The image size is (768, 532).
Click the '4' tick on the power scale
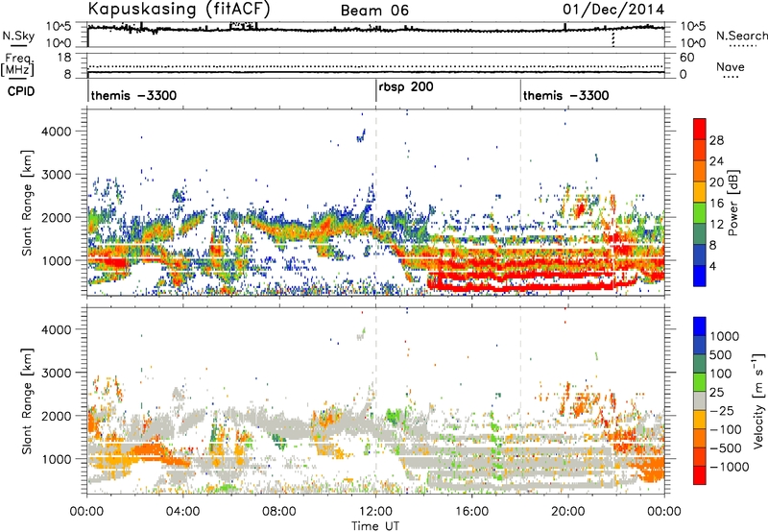712,267
